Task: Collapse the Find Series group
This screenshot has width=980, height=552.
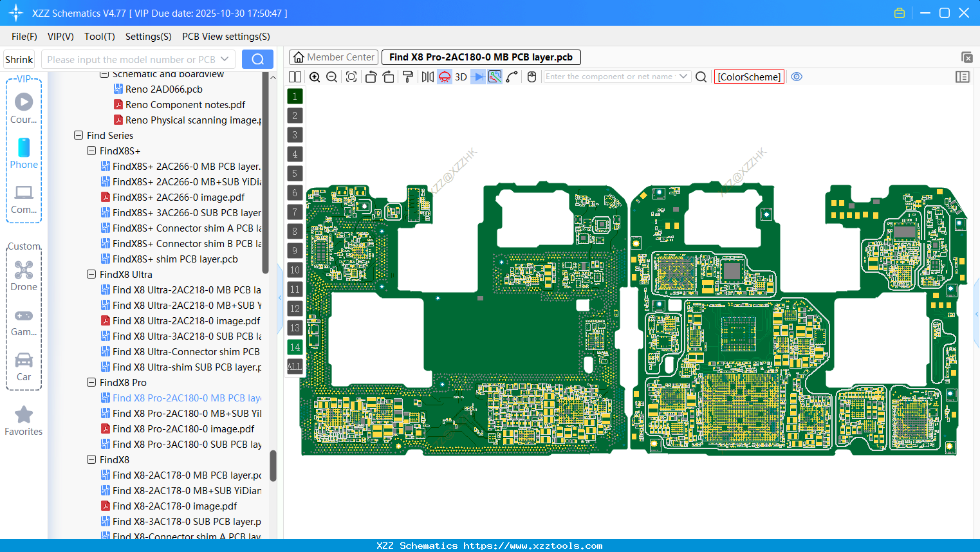Action: (80, 135)
